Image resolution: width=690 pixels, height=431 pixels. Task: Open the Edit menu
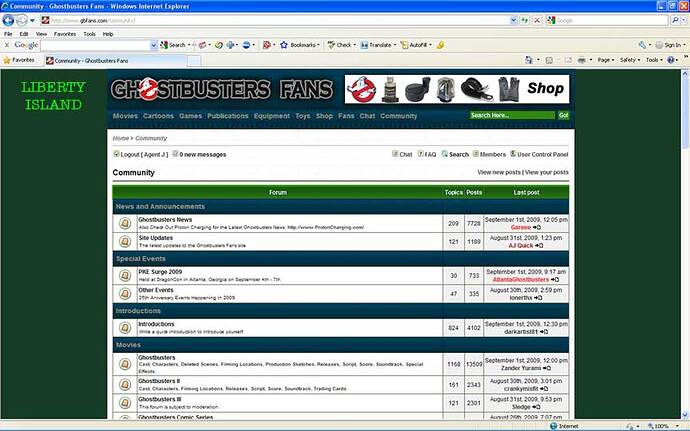pyautogui.click(x=24, y=34)
